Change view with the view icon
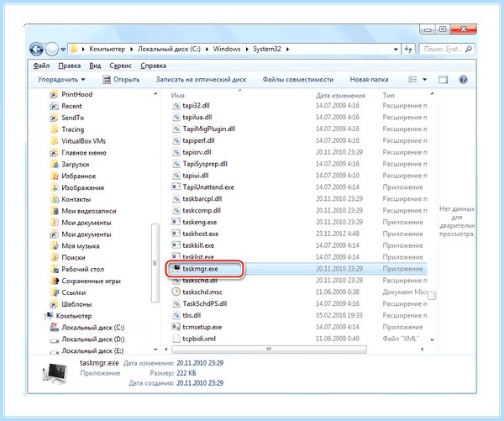Screen dimensions: 504x421 (412, 80)
